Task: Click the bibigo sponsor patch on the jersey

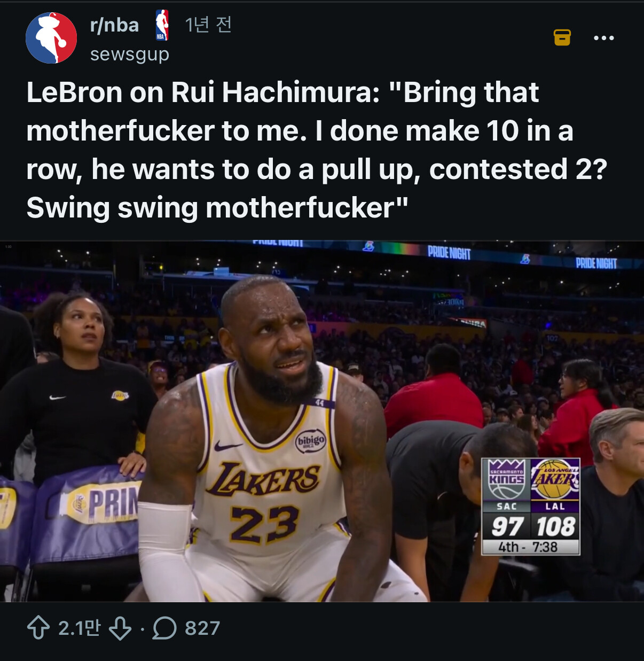Action: (311, 441)
